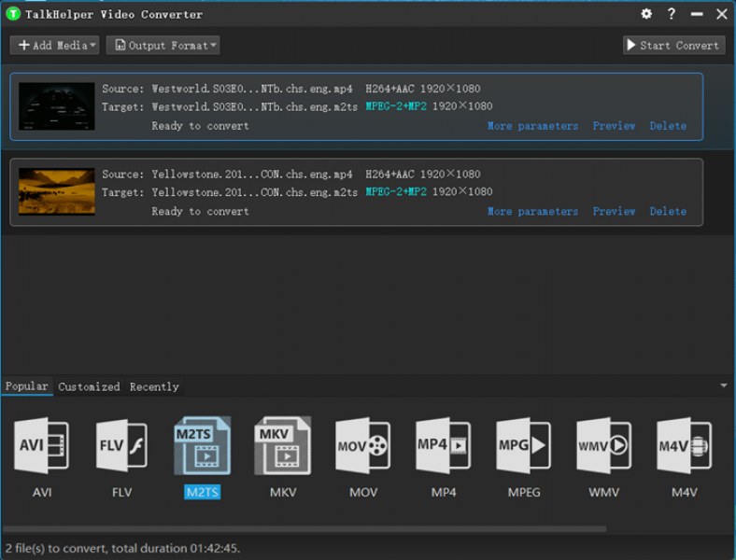Select the MPEG format icon
The image size is (736, 560).
click(x=523, y=447)
